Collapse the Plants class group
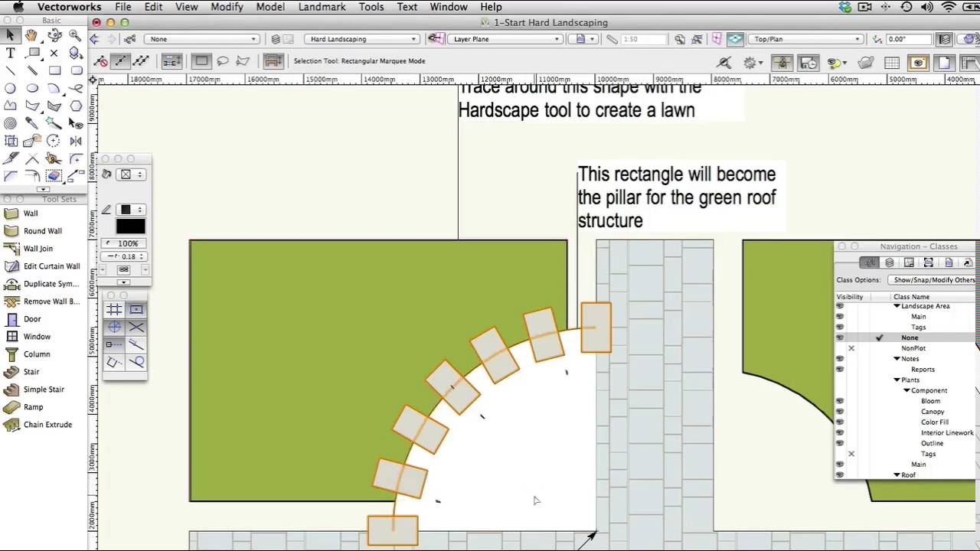The width and height of the screenshot is (980, 551). pyautogui.click(x=897, y=380)
